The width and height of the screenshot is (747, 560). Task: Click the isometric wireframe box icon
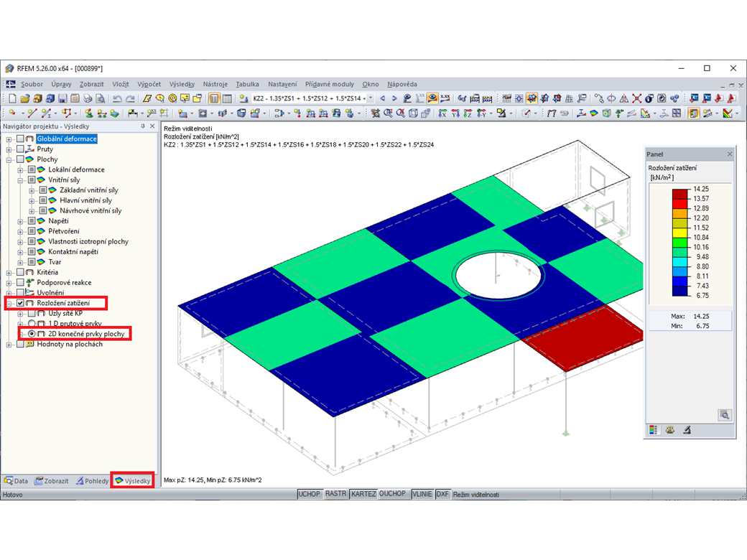pos(413,113)
